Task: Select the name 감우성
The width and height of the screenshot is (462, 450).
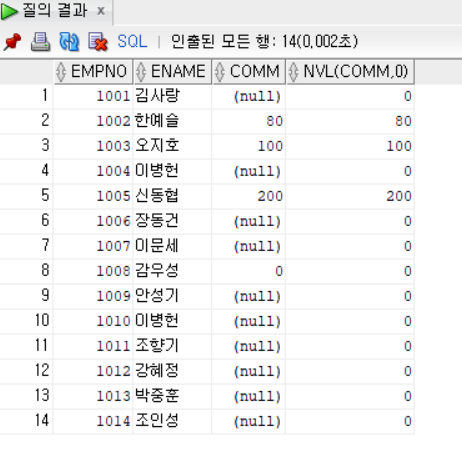Action: pyautogui.click(x=157, y=271)
